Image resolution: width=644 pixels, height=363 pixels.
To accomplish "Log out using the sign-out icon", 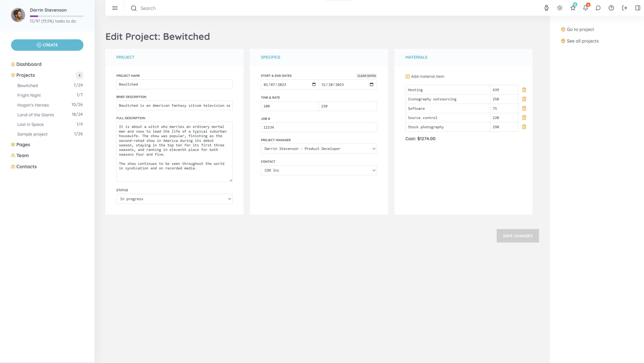I will 624,8.
